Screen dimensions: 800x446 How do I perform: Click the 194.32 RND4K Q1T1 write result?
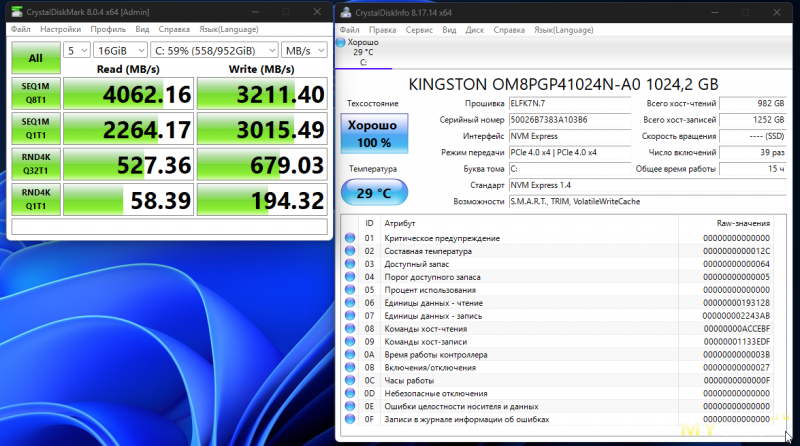pyautogui.click(x=262, y=199)
